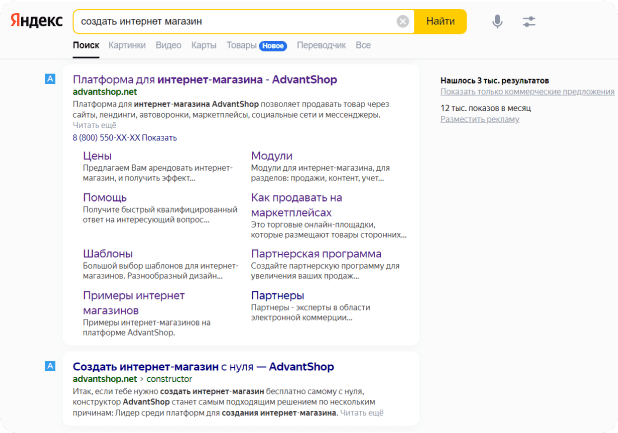Open the Помощь sitelink

pyautogui.click(x=105, y=197)
